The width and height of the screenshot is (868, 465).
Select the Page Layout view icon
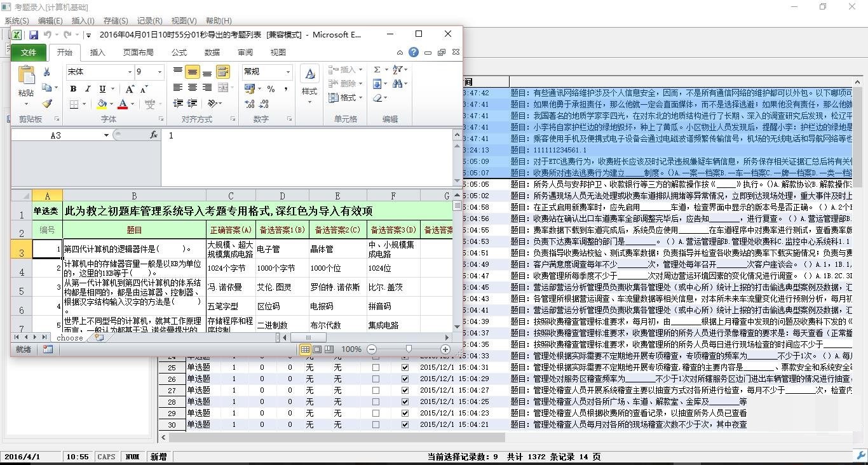(316, 349)
